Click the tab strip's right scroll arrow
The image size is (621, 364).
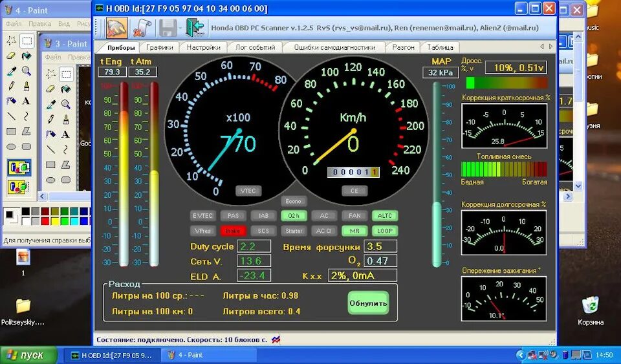(x=550, y=47)
